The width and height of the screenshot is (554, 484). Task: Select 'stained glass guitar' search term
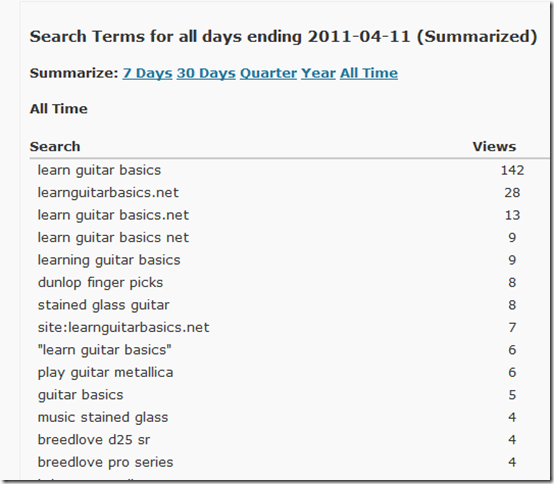[104, 305]
